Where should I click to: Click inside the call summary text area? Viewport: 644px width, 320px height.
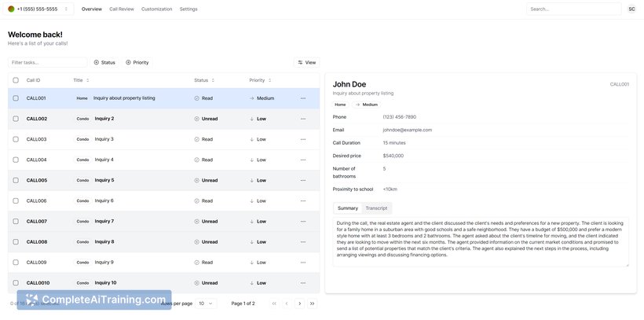click(481, 242)
